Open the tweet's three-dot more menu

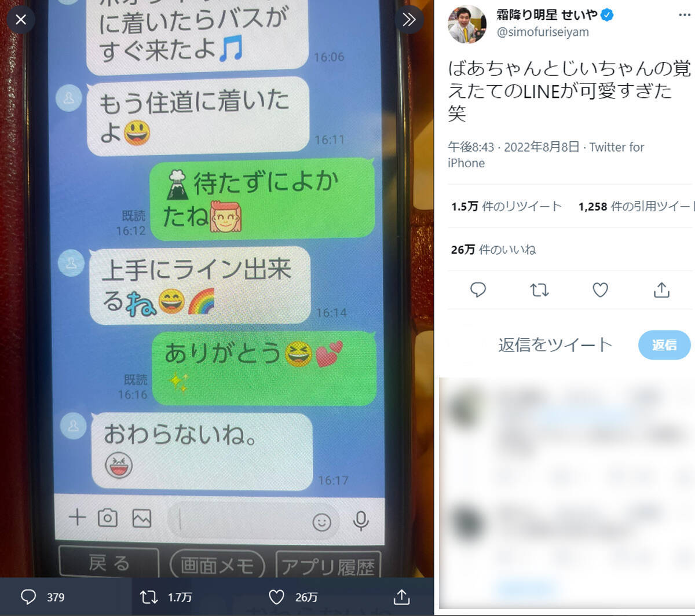point(685,15)
